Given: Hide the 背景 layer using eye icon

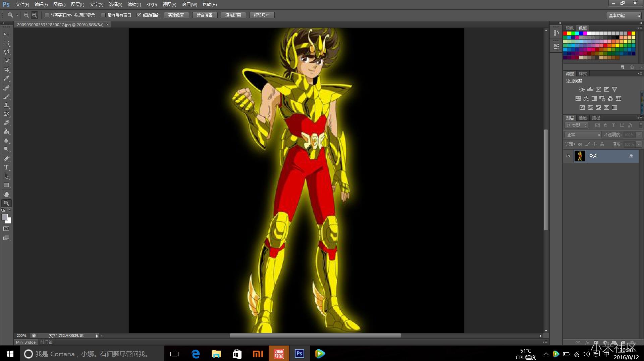Looking at the screenshot, I should pos(568,156).
